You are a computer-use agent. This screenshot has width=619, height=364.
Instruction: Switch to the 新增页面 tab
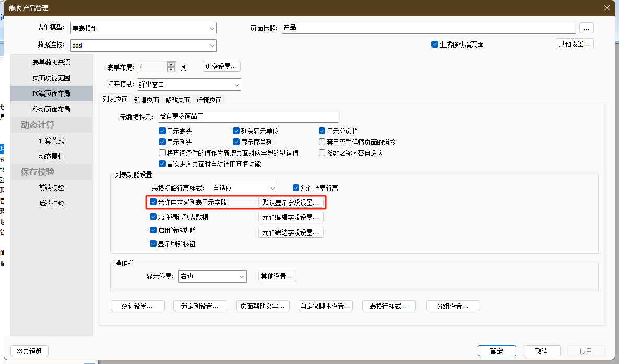pos(146,100)
